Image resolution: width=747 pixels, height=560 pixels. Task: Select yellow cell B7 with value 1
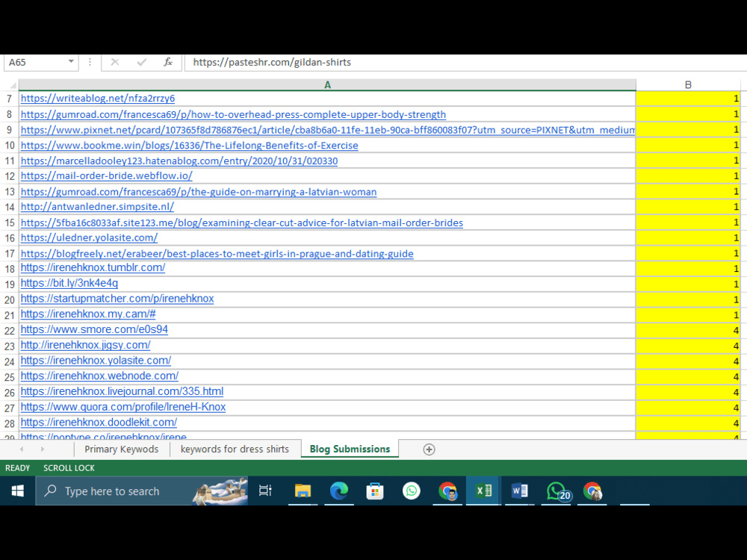point(688,99)
